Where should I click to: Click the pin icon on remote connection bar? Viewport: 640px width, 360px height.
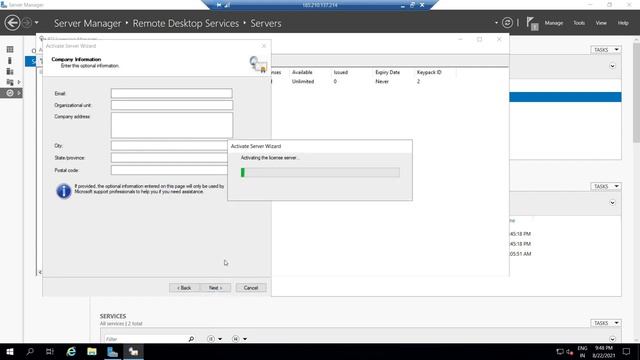click(219, 5)
